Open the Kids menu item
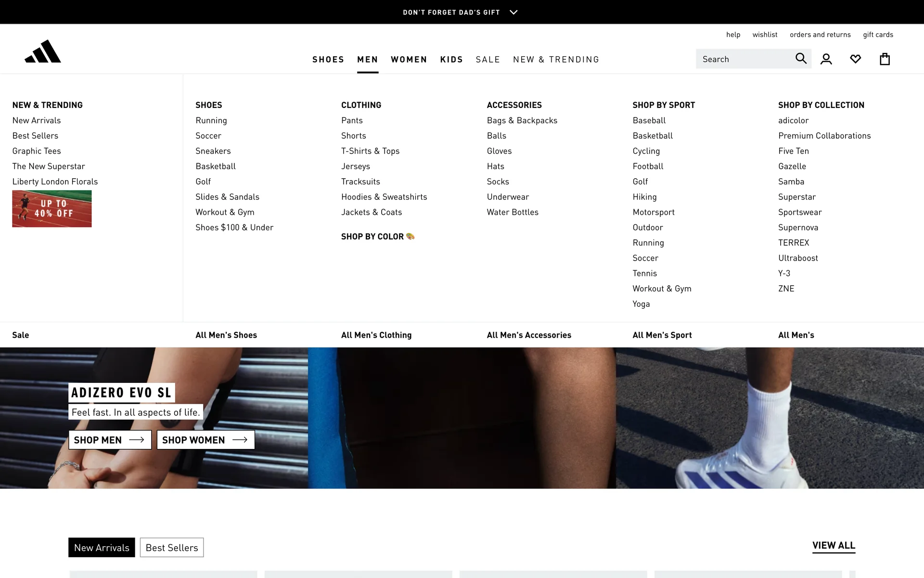Screen dimensions: 924x578 click(x=451, y=59)
